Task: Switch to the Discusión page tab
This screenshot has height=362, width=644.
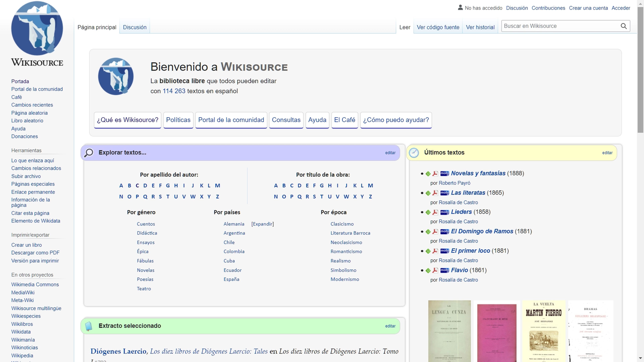Action: [135, 27]
